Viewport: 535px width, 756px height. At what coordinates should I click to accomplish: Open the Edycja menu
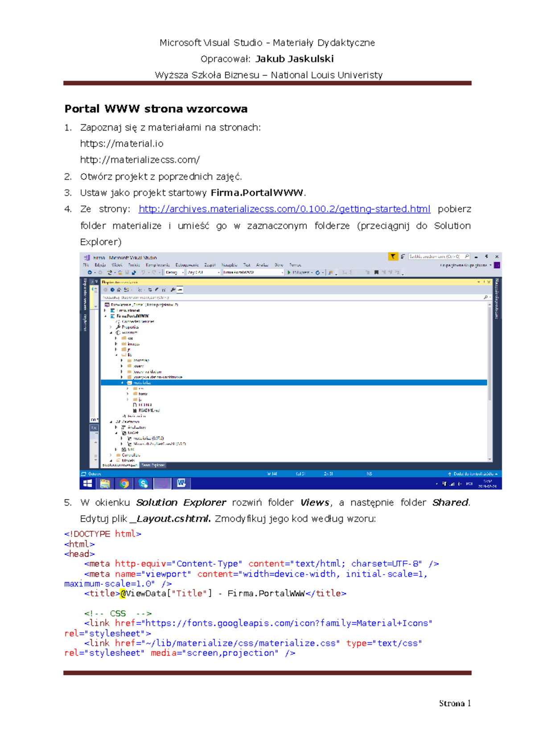click(x=100, y=265)
